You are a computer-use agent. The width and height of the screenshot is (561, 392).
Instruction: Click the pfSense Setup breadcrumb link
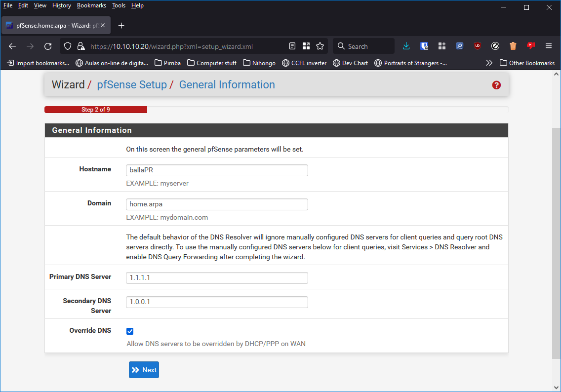132,85
